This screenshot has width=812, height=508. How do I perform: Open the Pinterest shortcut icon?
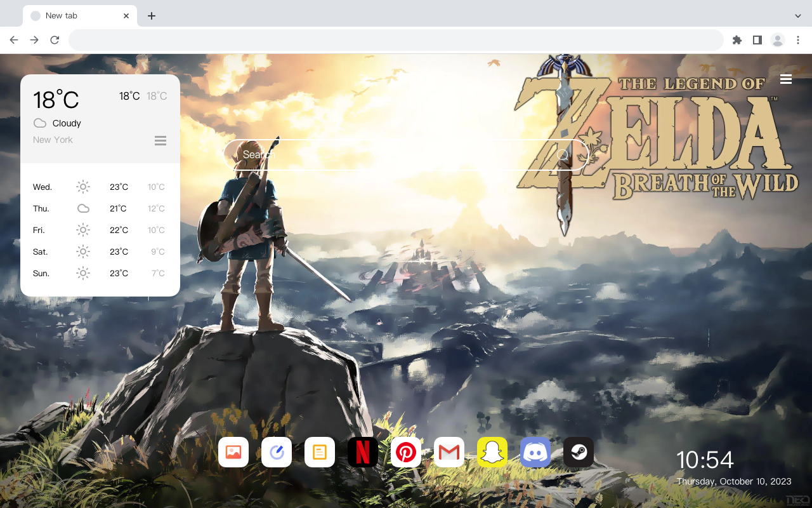click(x=406, y=452)
